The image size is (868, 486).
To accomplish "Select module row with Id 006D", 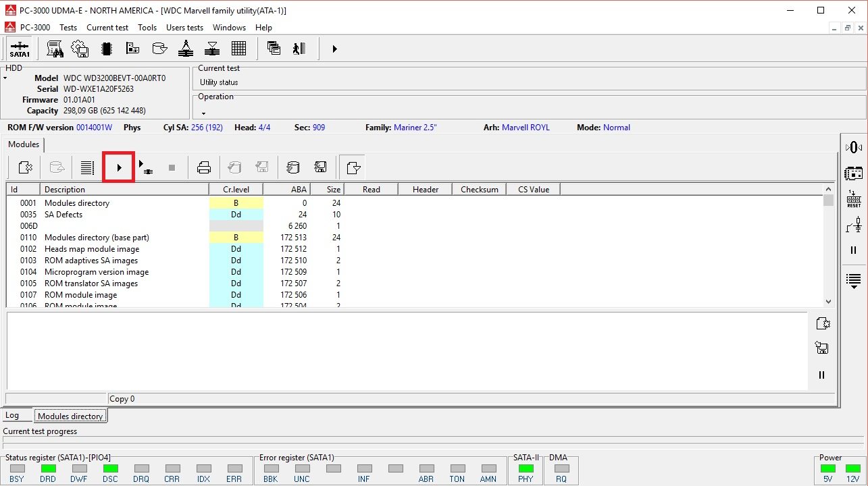I will click(x=415, y=226).
